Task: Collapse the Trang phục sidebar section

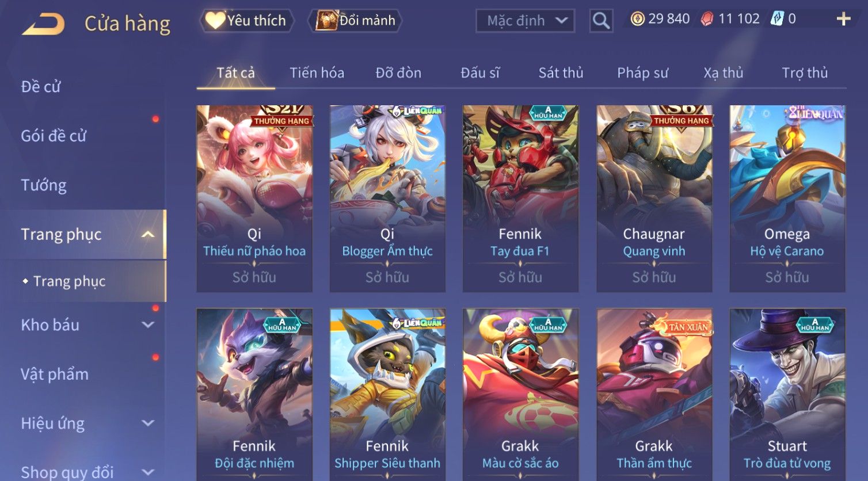Action: click(148, 234)
